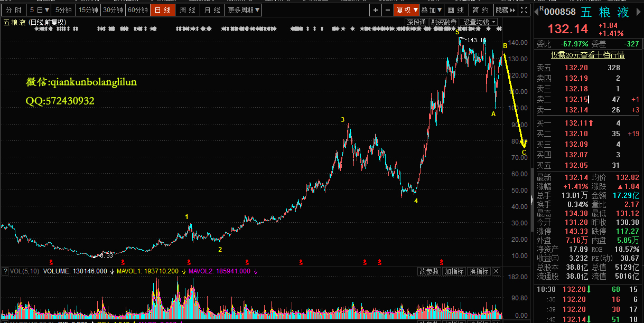Switch to the 5分钟 chart tab
This screenshot has height=323, width=644.
coord(63,10)
